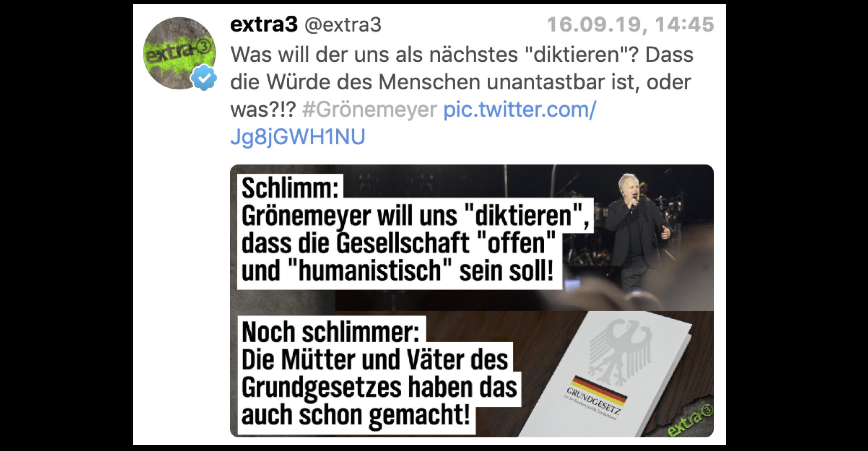The width and height of the screenshot is (868, 451).
Task: Click the German flag stripe on booklet
Action: point(599,388)
